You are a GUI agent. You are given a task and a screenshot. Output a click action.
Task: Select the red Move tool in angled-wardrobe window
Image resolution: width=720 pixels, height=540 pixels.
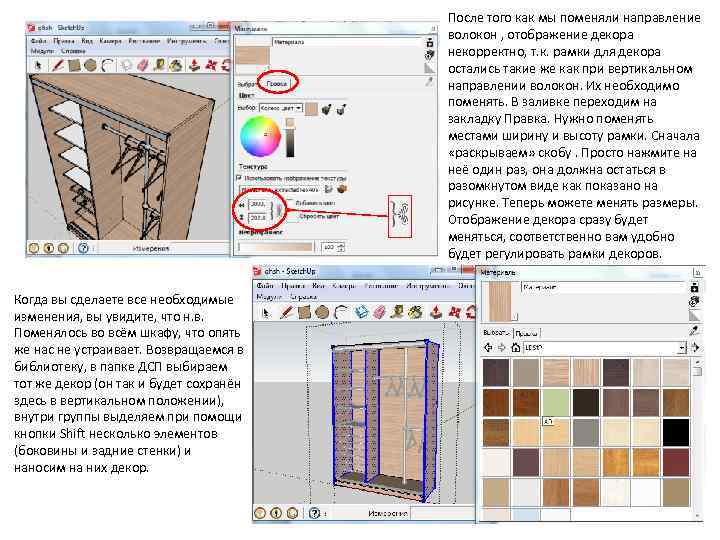click(x=211, y=65)
